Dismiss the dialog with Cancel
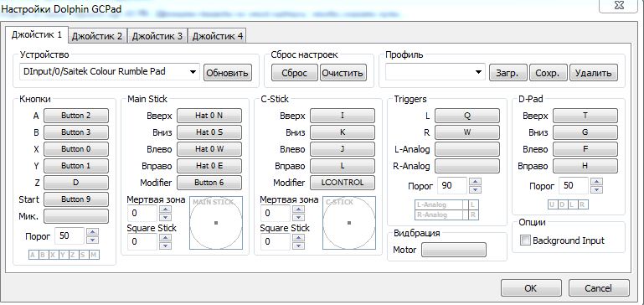Viewport: 644px width, 305px height. (599, 288)
